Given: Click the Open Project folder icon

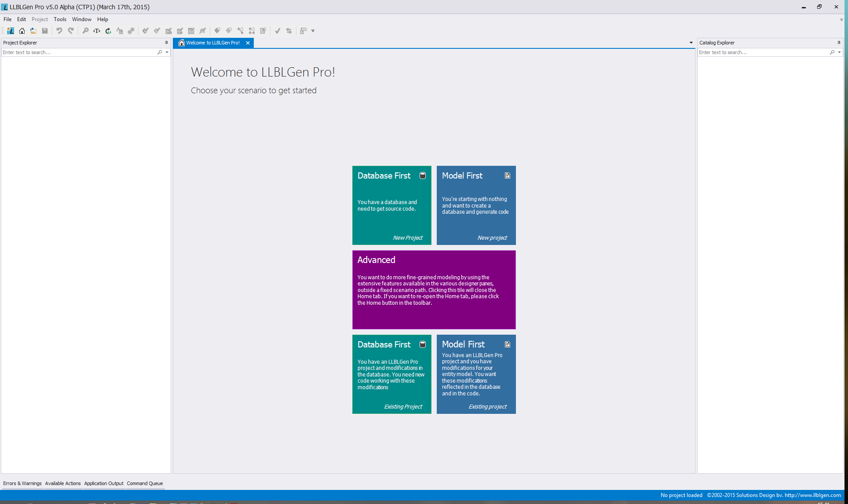Looking at the screenshot, I should click(33, 31).
